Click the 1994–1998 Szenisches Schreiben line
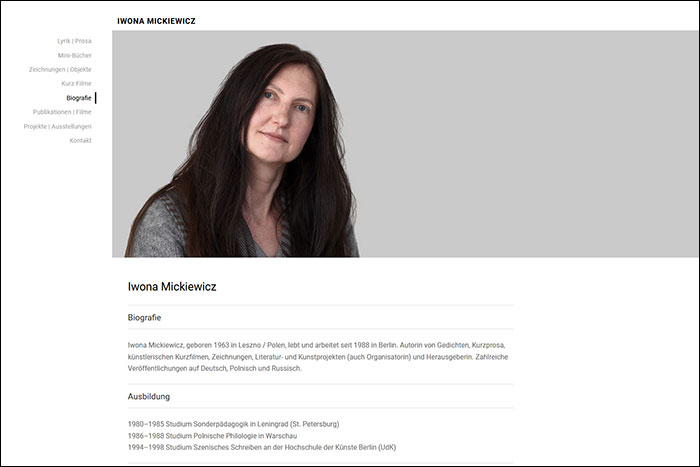This screenshot has height=467, width=700. tap(262, 447)
